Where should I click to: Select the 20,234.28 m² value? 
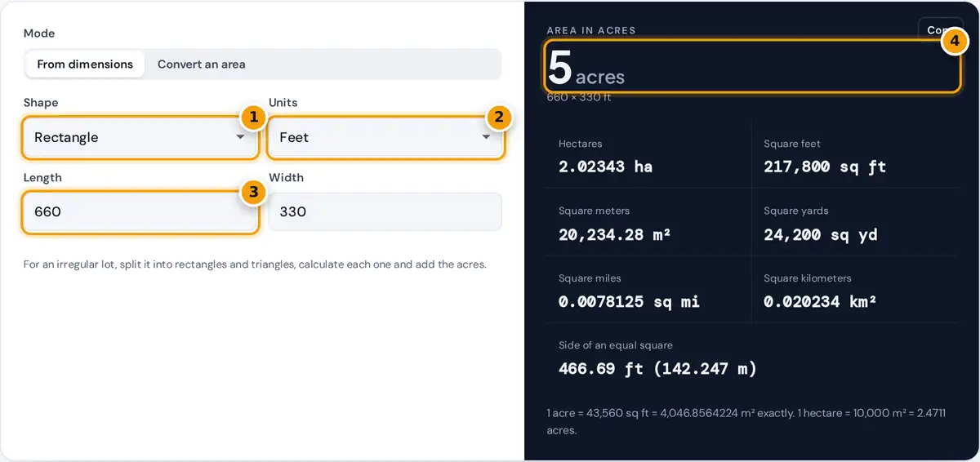coord(615,234)
